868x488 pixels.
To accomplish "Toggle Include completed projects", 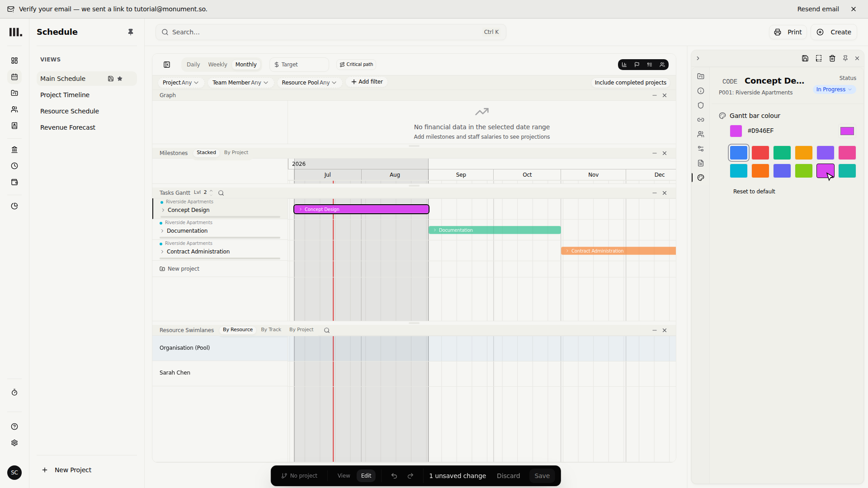I will [631, 83].
